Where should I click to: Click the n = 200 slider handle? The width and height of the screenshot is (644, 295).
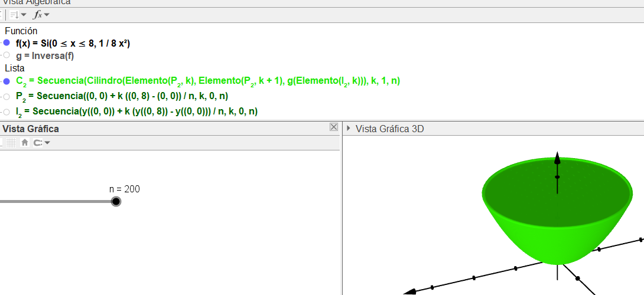click(116, 202)
